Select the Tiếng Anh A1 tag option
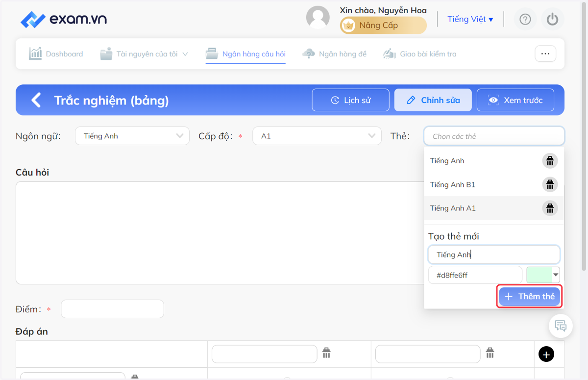 point(494,208)
